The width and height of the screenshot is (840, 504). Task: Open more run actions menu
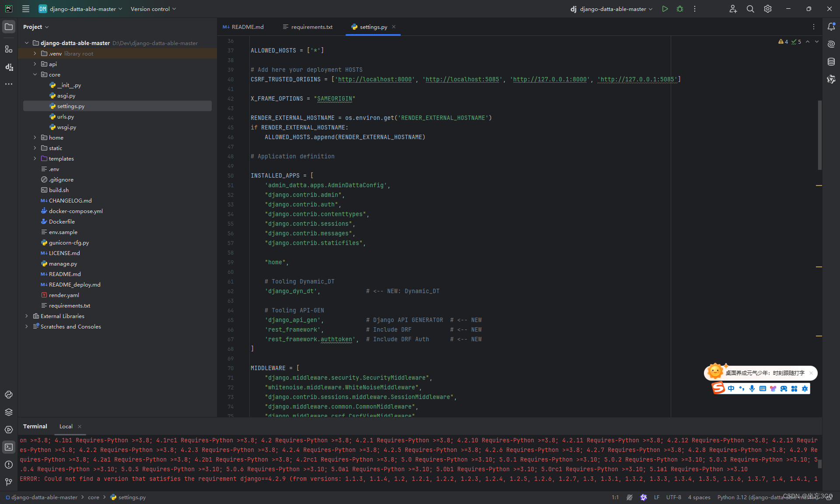click(x=695, y=9)
